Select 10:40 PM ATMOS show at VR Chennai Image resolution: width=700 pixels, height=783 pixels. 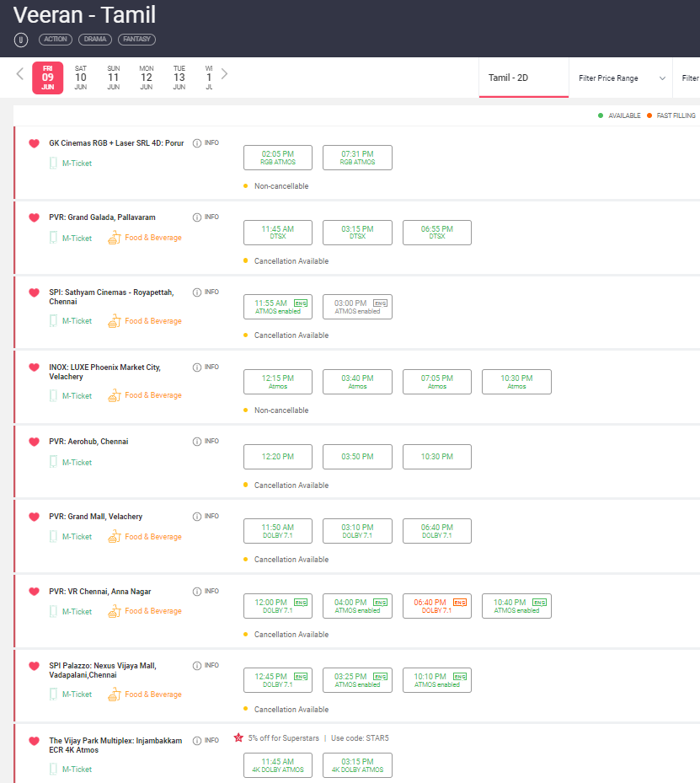pos(516,606)
